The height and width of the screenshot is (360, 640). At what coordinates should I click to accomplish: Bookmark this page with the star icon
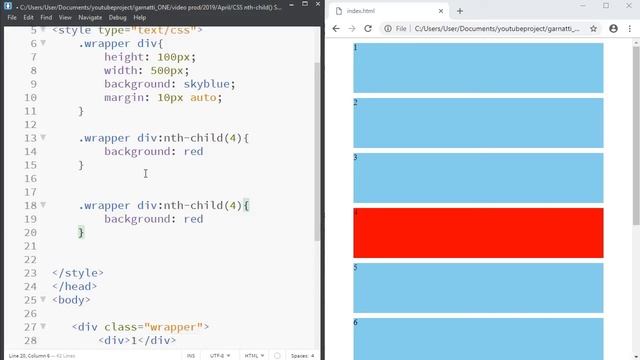pyautogui.click(x=593, y=29)
